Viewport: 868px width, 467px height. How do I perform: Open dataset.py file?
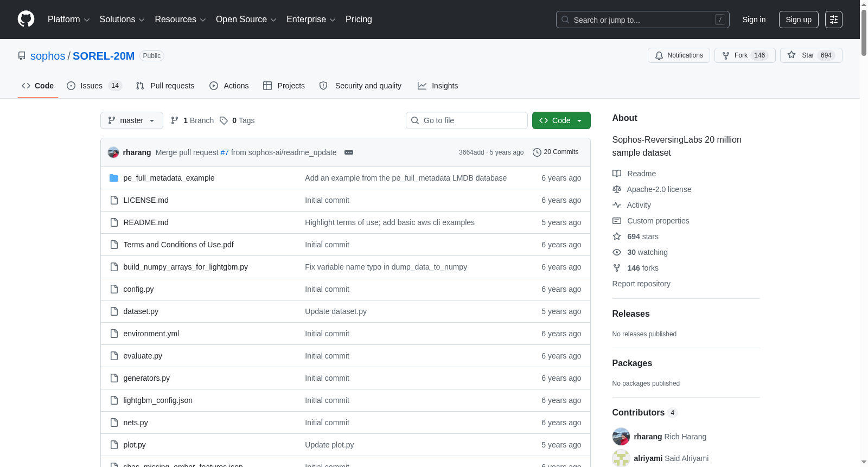[141, 311]
